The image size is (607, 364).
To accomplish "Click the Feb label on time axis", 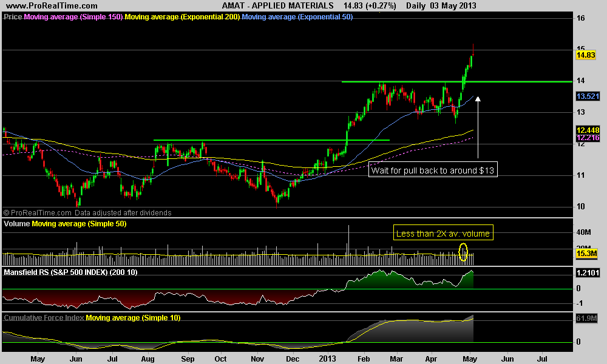I will click(364, 359).
